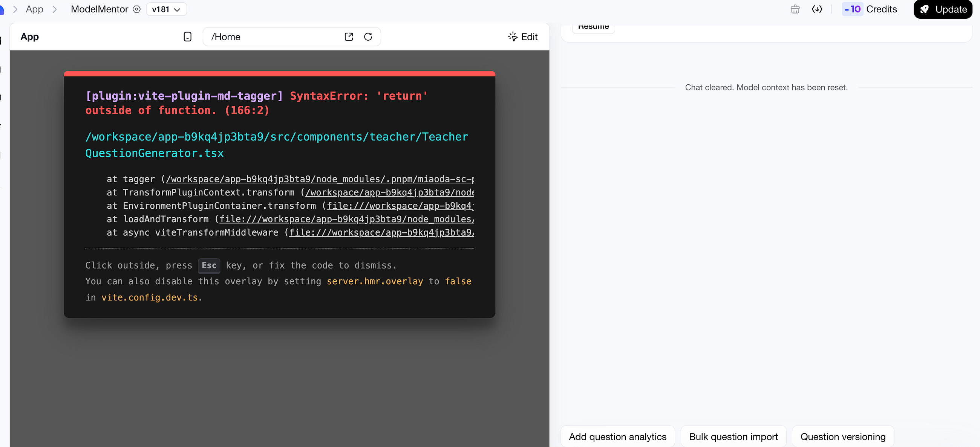980x447 pixels.
Task: Click the Esc key hint
Action: tap(209, 265)
